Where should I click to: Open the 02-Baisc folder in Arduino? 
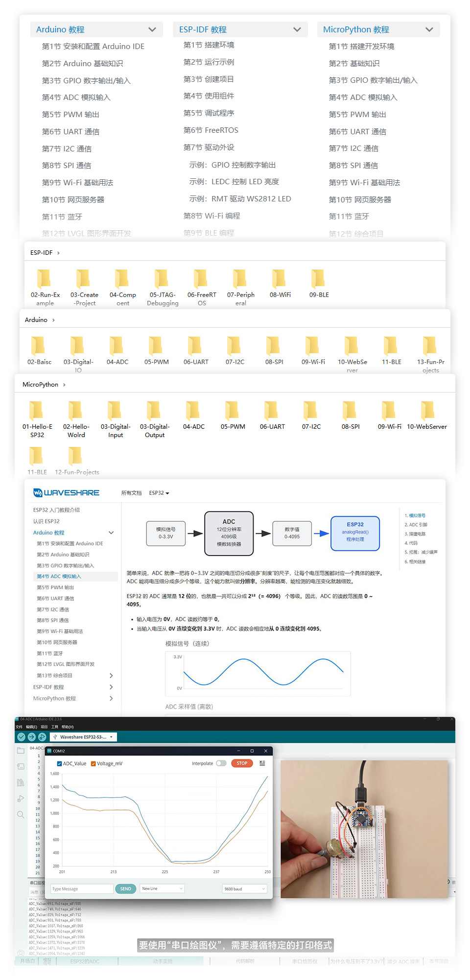(39, 350)
